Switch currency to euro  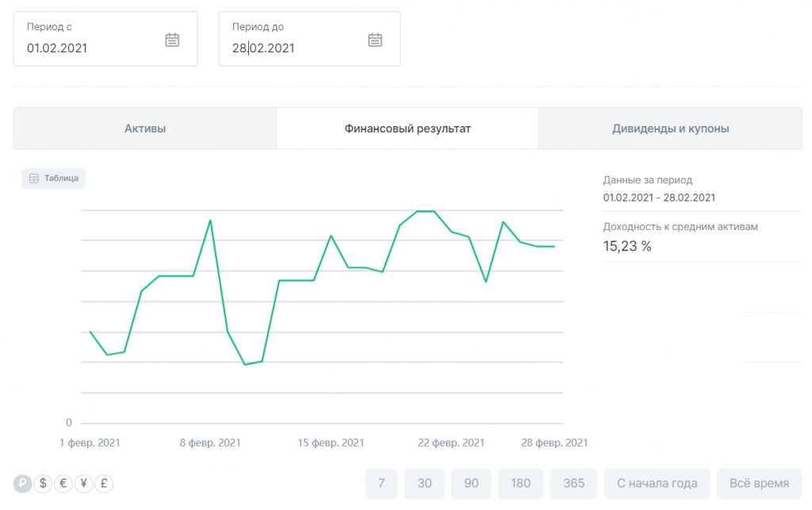click(x=64, y=483)
